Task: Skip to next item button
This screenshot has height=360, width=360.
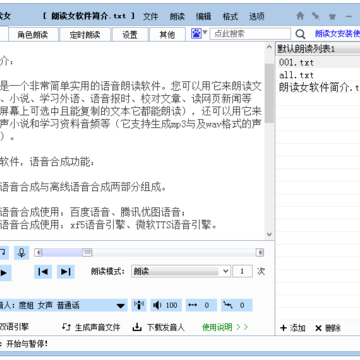Action: click(x=66, y=272)
